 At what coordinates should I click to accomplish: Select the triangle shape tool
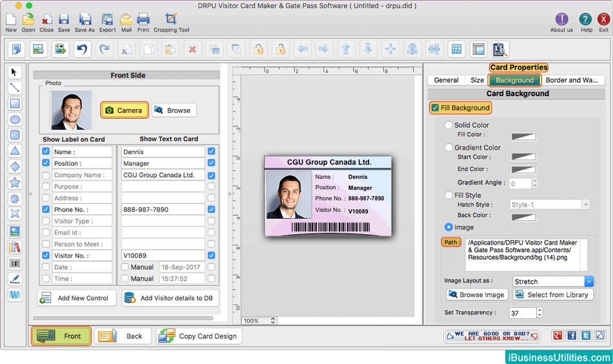[14, 150]
